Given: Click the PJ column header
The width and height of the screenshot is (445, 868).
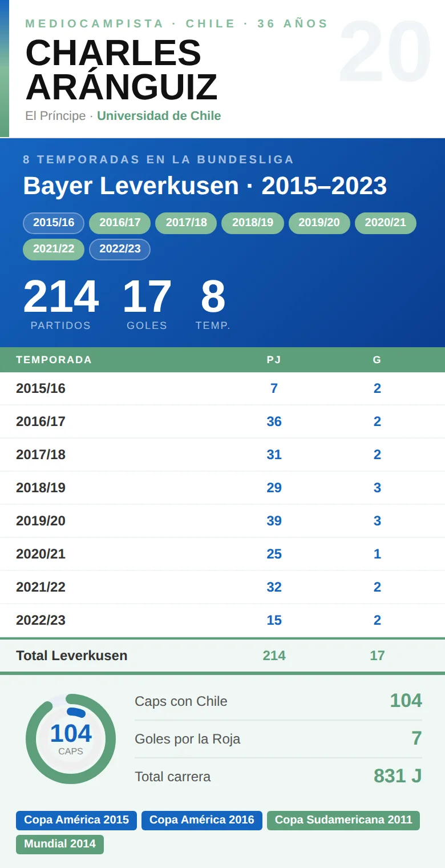Looking at the screenshot, I should [274, 360].
